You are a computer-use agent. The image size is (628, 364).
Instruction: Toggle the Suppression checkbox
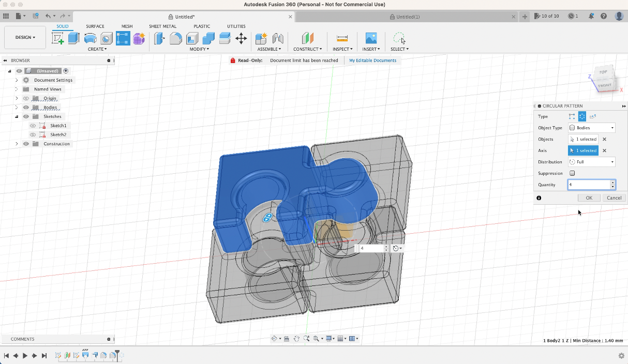(x=572, y=173)
